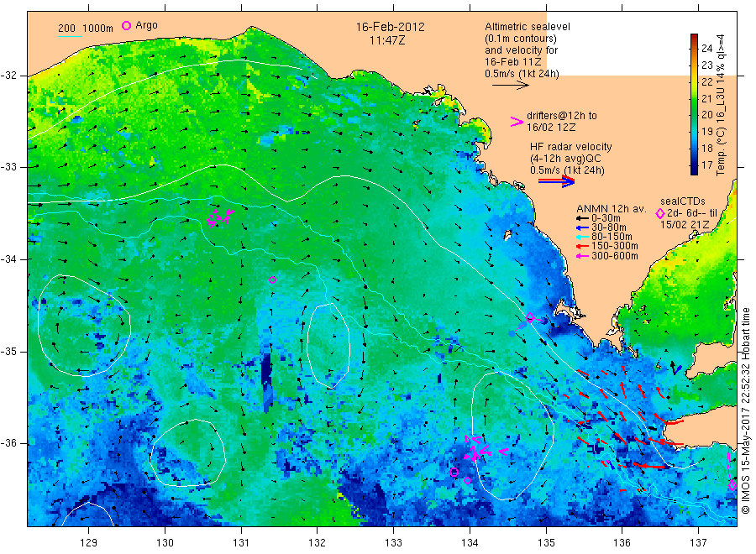Click the longitude axis label 133
Screen dimensions: 756x554
(393, 543)
